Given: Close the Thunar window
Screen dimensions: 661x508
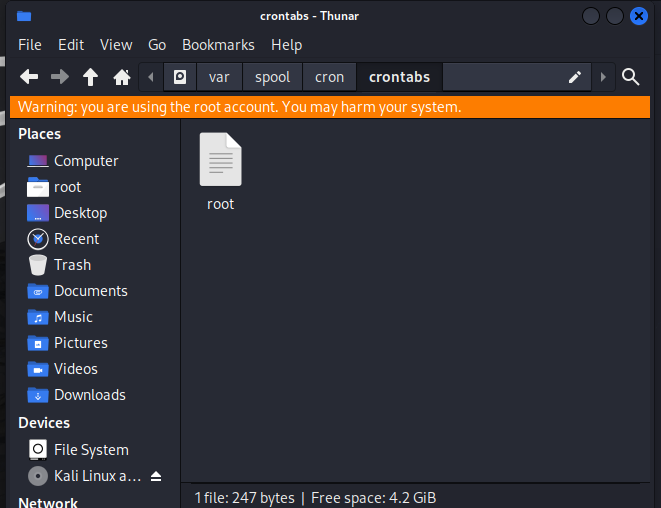Looking at the screenshot, I should [x=639, y=16].
